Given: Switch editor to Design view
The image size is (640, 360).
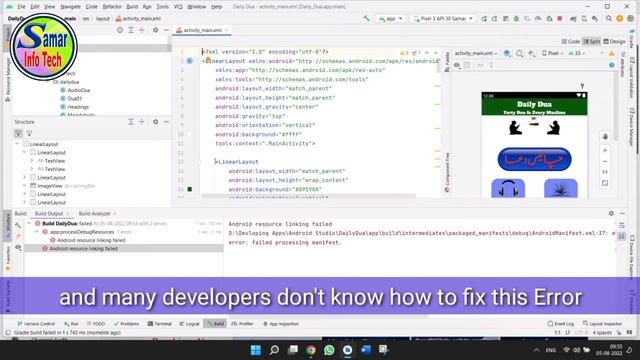Looking at the screenshot, I should click(x=614, y=41).
